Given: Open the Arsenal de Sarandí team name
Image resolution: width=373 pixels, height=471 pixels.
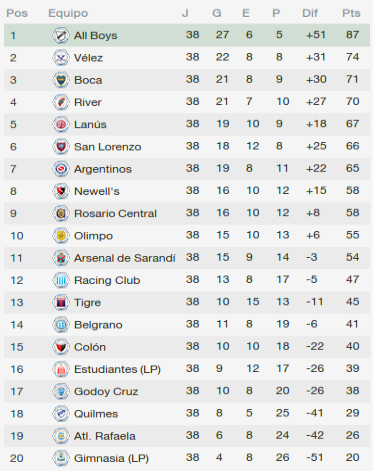Looking at the screenshot, I should pos(125,258).
